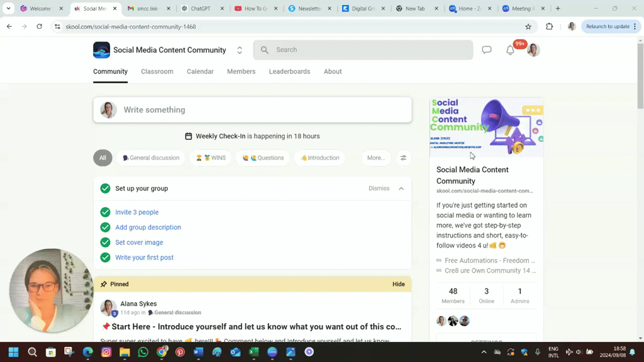Open Free Automations - Freedom link
The image size is (644, 362).
pos(489,260)
